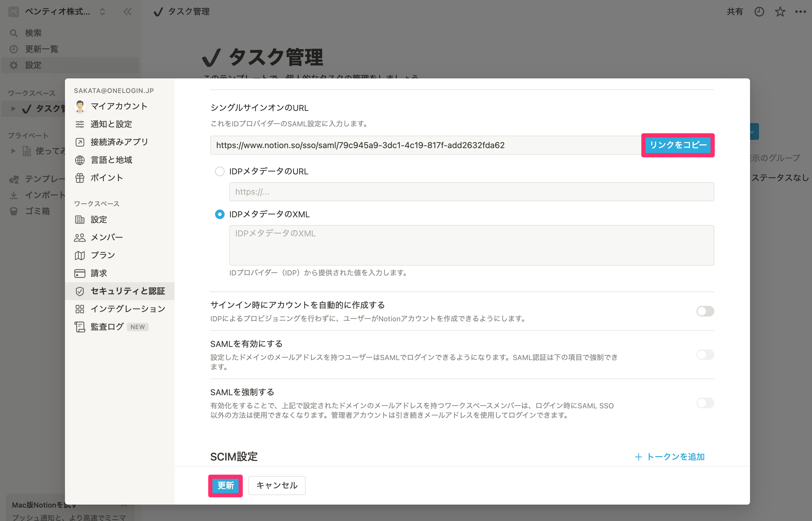Click the リンクをコピー button
Screen dimensions: 812x521
pyautogui.click(x=678, y=145)
